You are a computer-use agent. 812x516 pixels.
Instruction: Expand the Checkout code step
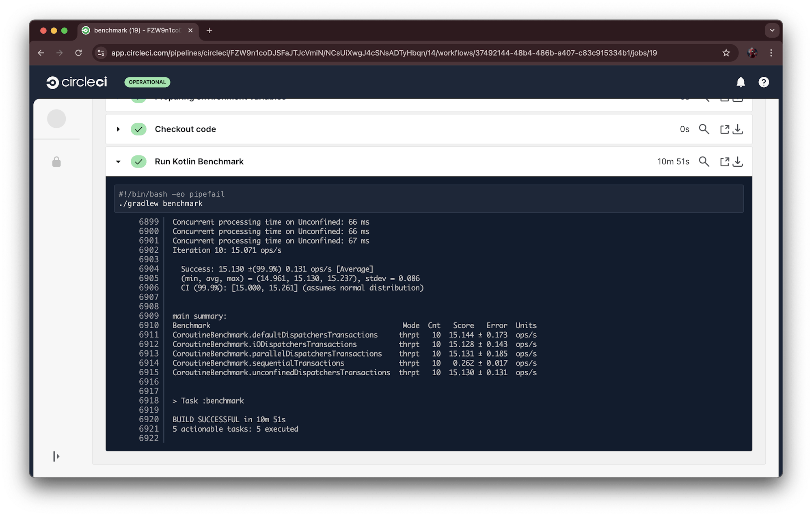click(118, 129)
